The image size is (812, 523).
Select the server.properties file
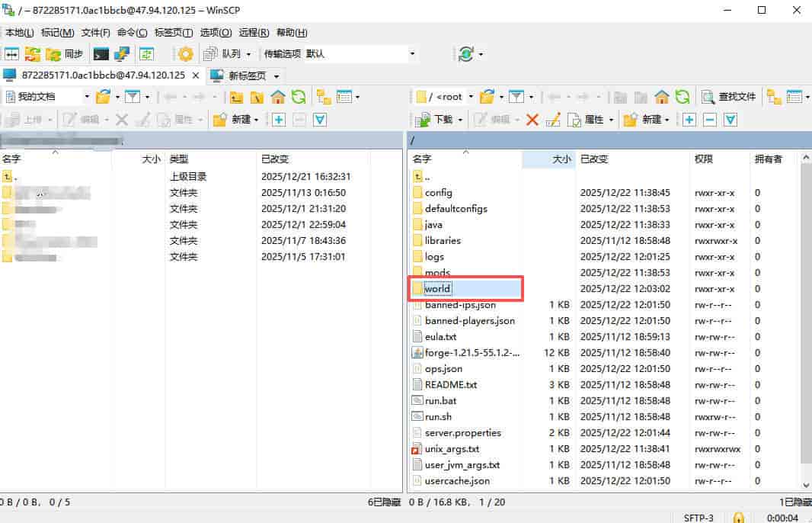tap(462, 432)
